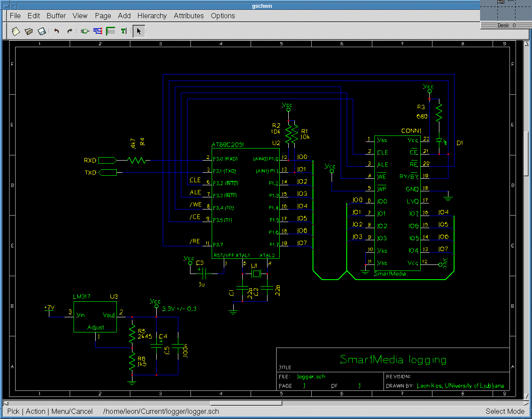Click the P3.1 (TXD) pin label

[x=225, y=171]
